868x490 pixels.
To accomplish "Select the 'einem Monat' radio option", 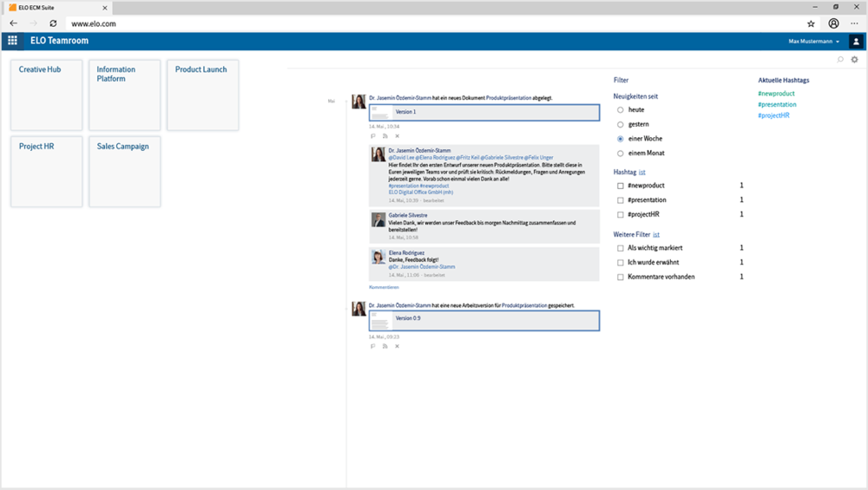I will tap(620, 154).
